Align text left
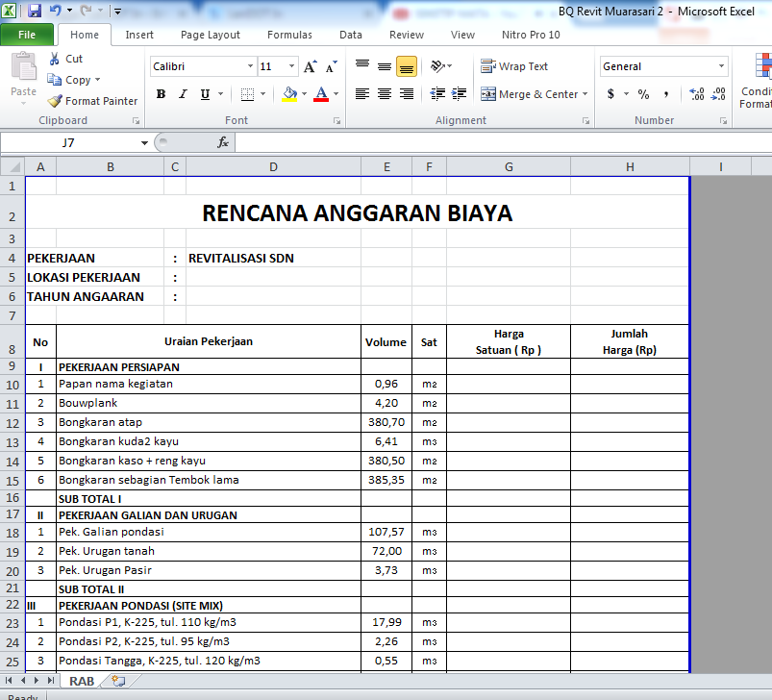Image resolution: width=772 pixels, height=700 pixels. [x=362, y=94]
